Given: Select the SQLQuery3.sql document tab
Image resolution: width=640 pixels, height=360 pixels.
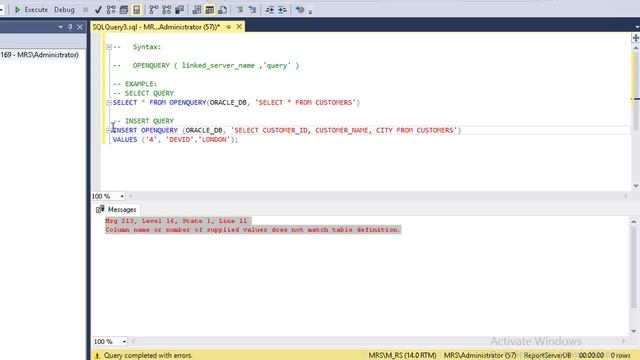Looking at the screenshot, I should pos(156,27).
